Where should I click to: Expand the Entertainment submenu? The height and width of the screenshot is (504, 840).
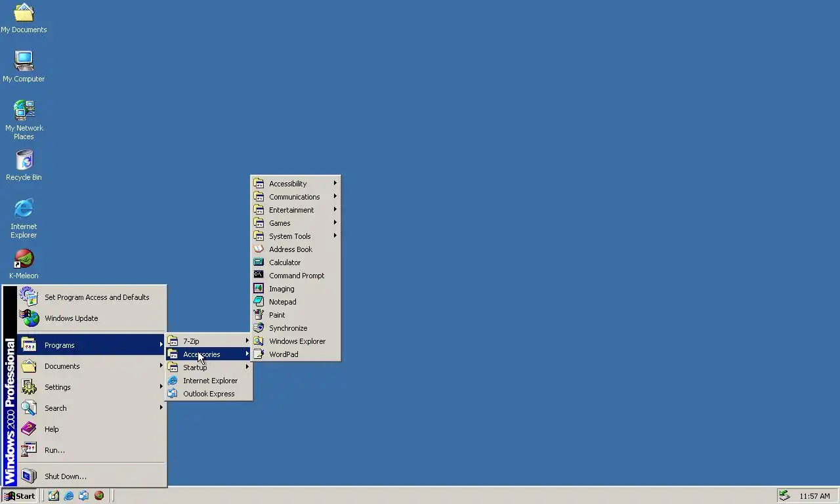(x=295, y=210)
